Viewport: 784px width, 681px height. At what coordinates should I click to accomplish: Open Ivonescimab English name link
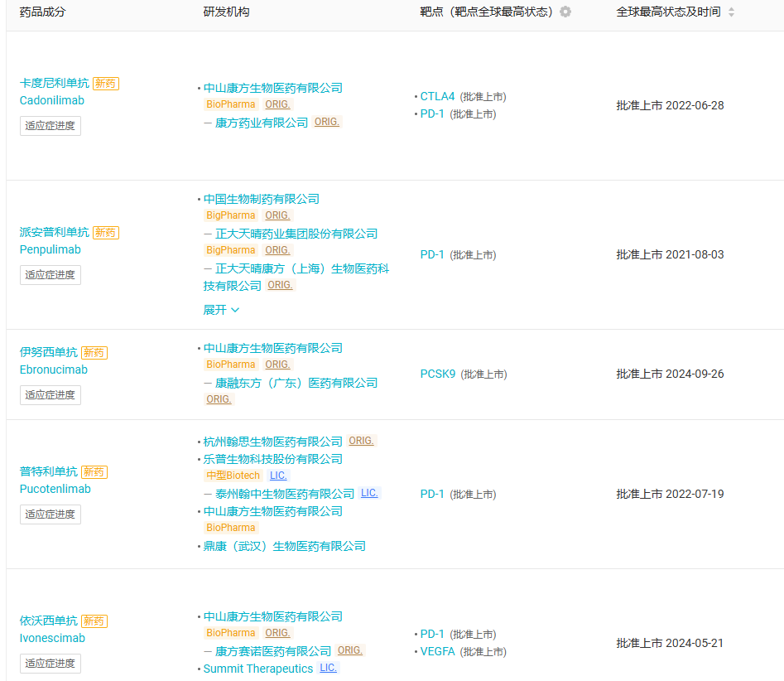pyautogui.click(x=52, y=637)
